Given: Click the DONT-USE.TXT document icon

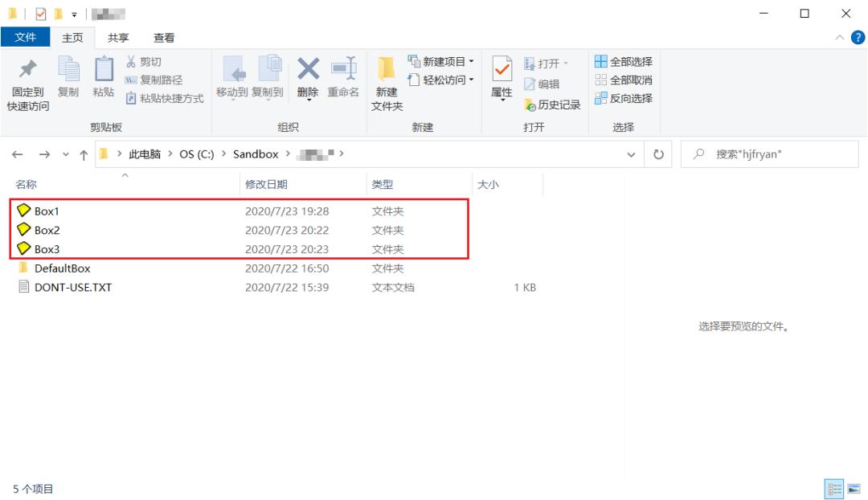Looking at the screenshot, I should point(23,286).
